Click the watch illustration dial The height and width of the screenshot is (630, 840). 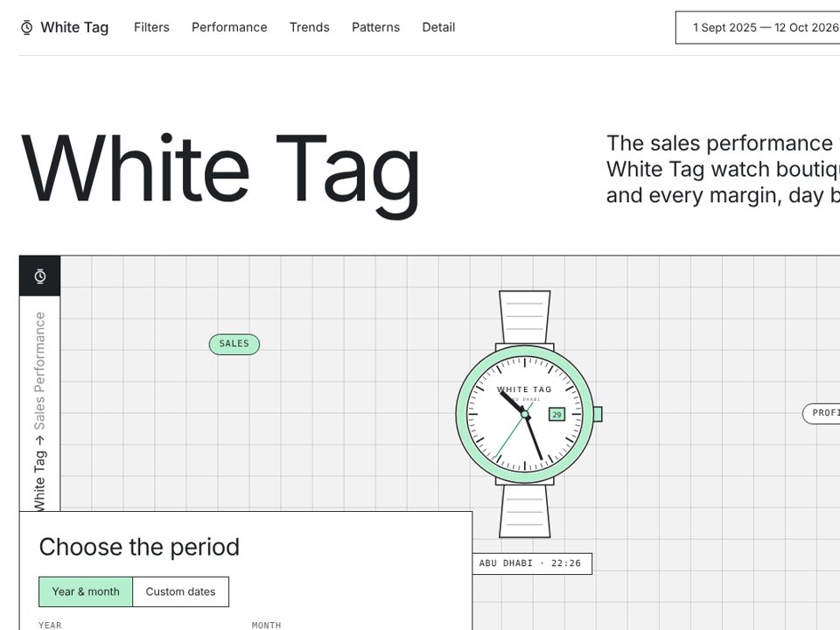coord(524,414)
